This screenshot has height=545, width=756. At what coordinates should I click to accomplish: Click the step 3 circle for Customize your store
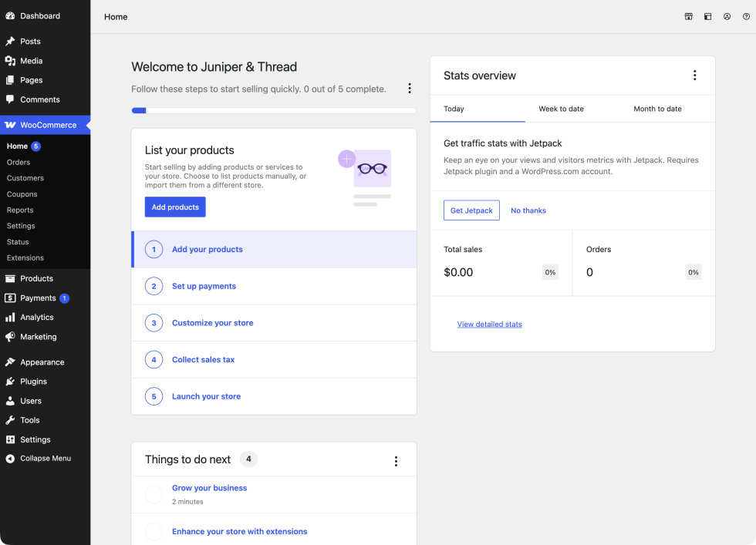click(154, 323)
